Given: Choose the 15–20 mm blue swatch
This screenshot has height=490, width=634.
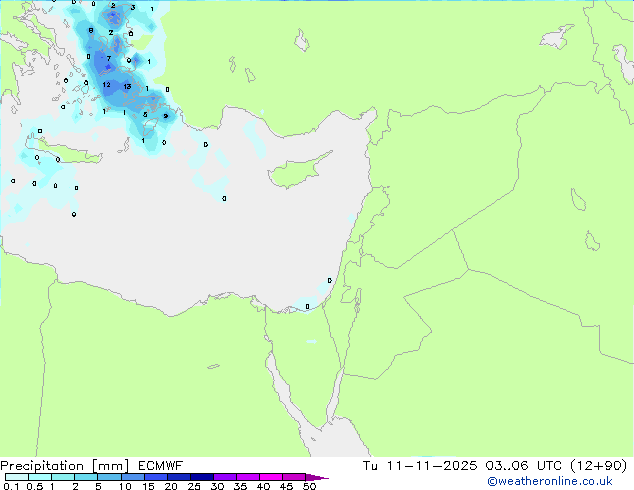Looking at the screenshot, I should click(x=155, y=477).
